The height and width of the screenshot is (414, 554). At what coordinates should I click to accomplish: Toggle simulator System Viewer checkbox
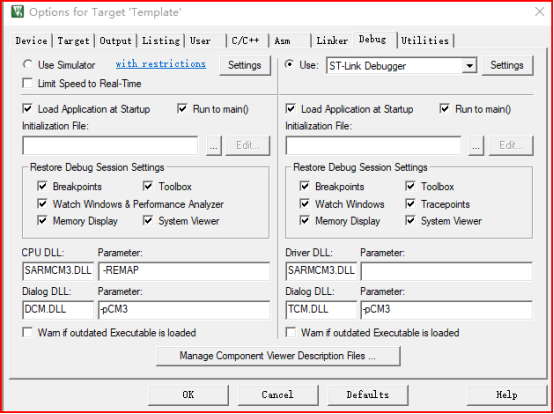[148, 221]
